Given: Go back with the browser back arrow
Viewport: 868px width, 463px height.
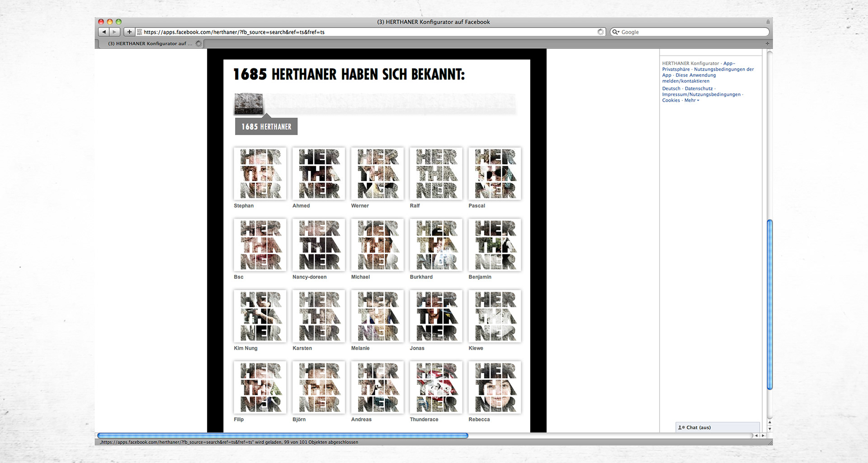Looking at the screenshot, I should tap(104, 32).
